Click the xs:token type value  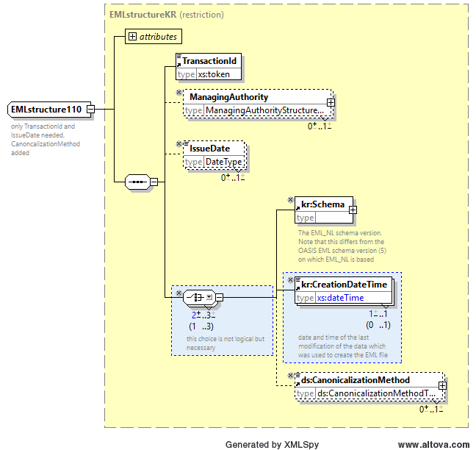(214, 74)
